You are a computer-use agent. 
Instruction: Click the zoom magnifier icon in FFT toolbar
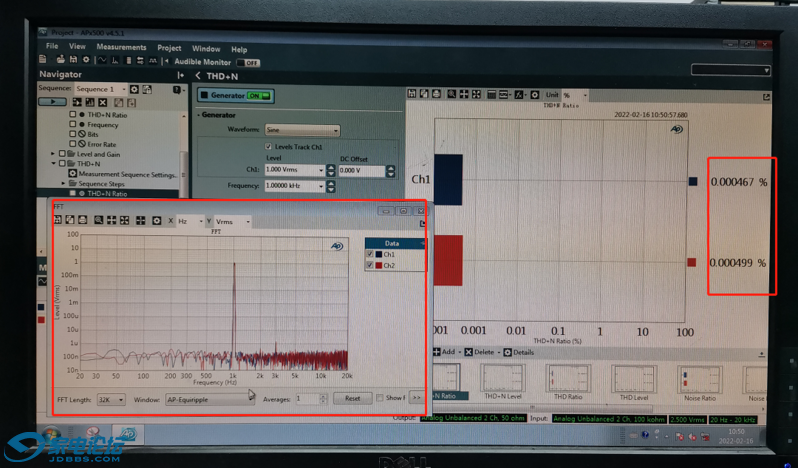pos(98,221)
